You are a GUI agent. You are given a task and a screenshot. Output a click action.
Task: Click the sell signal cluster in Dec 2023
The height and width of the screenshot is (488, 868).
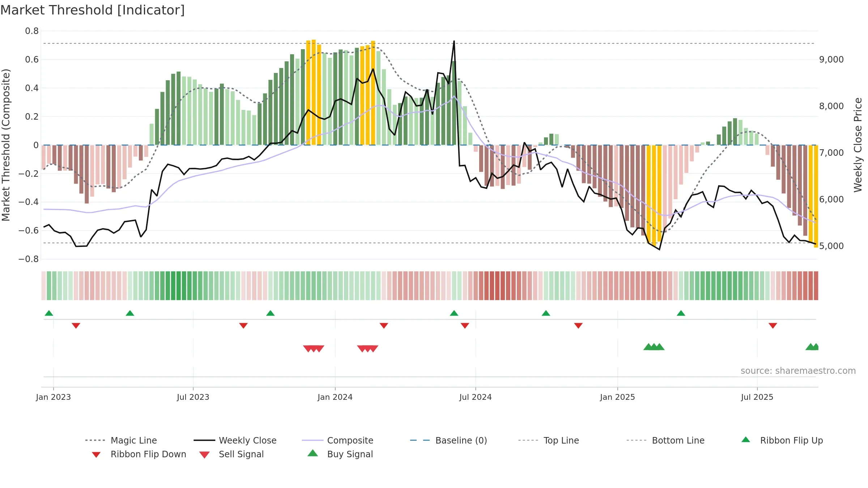click(x=314, y=349)
